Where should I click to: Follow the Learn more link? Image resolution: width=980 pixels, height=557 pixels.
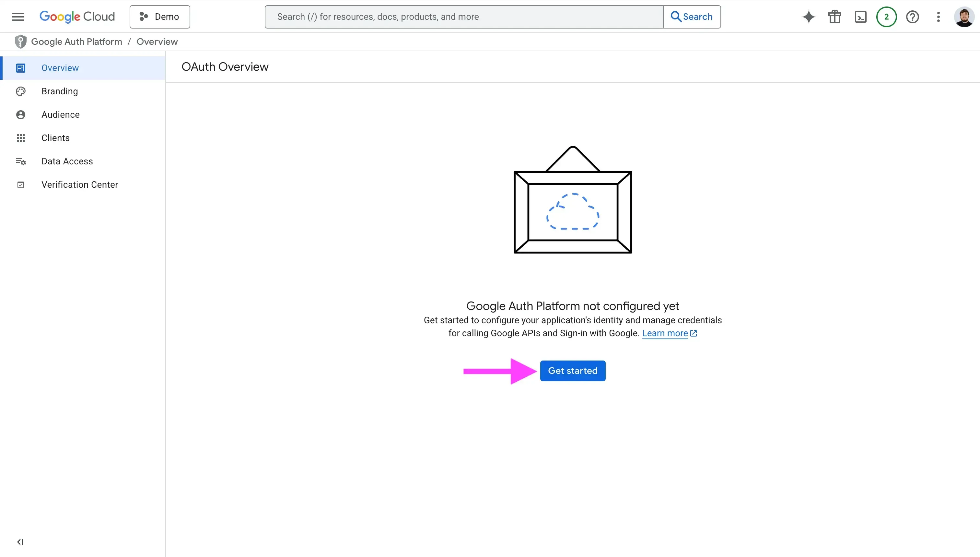click(x=665, y=333)
